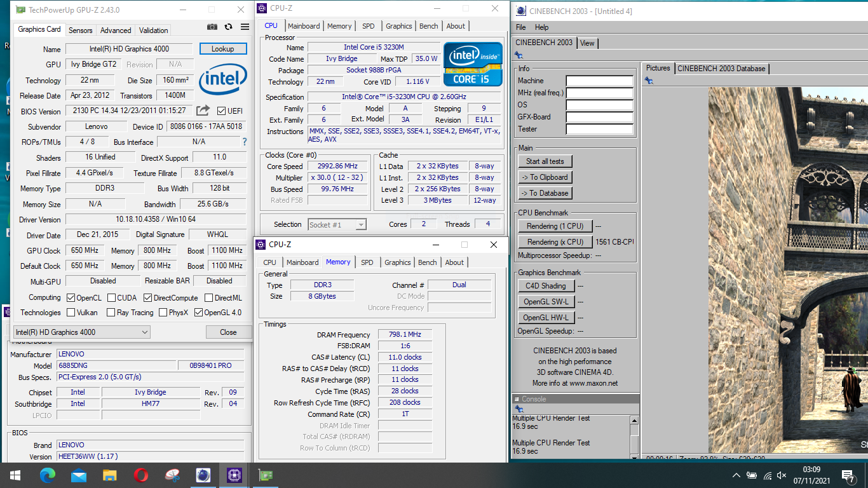The image size is (868, 488).
Task: Open the Bench tab in top CPU-Z window
Action: point(429,26)
